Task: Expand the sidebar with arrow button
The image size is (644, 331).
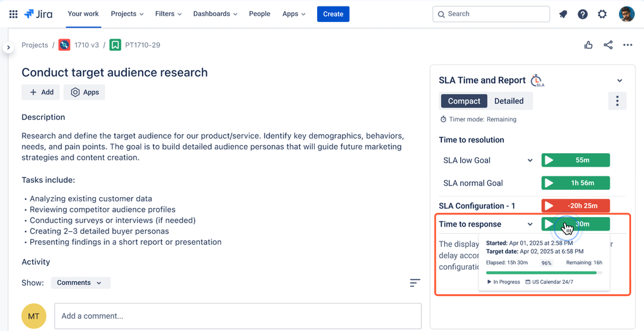Action: pos(8,48)
